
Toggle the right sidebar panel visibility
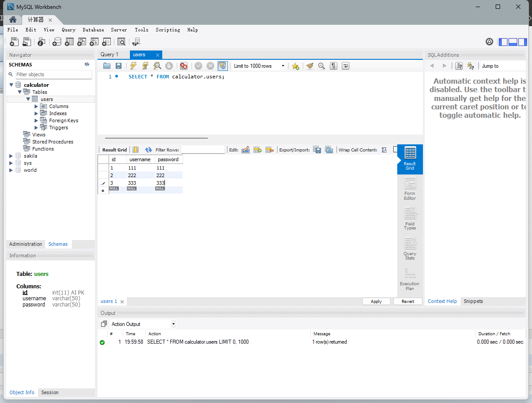(x=523, y=42)
